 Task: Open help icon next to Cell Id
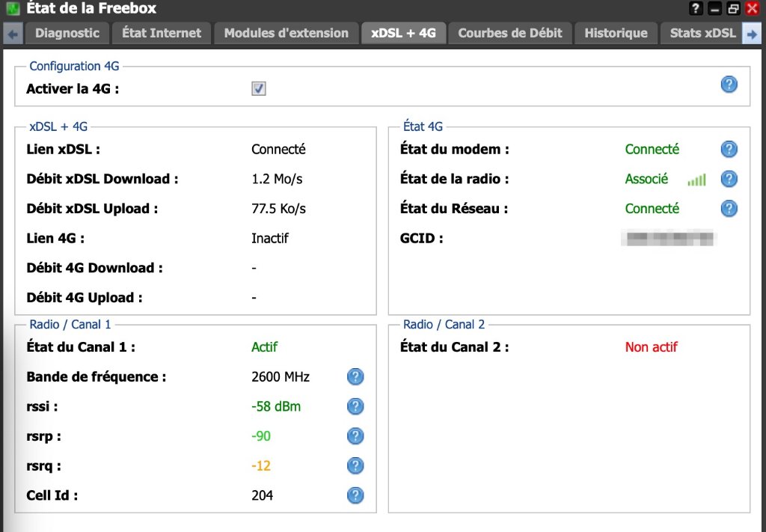click(355, 495)
